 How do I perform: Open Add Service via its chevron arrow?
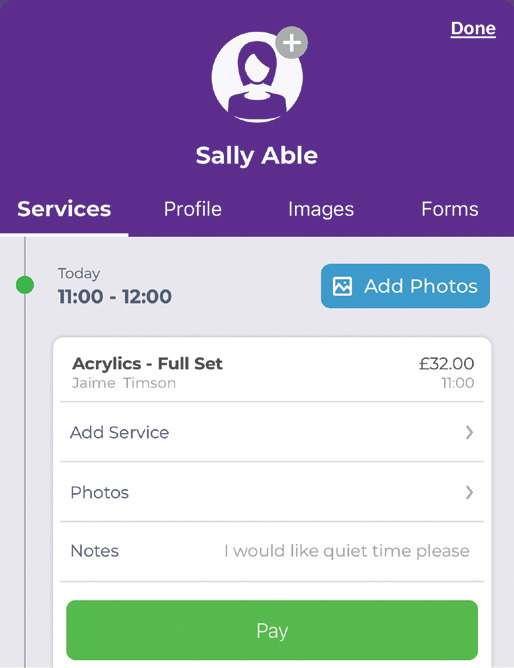(x=469, y=432)
